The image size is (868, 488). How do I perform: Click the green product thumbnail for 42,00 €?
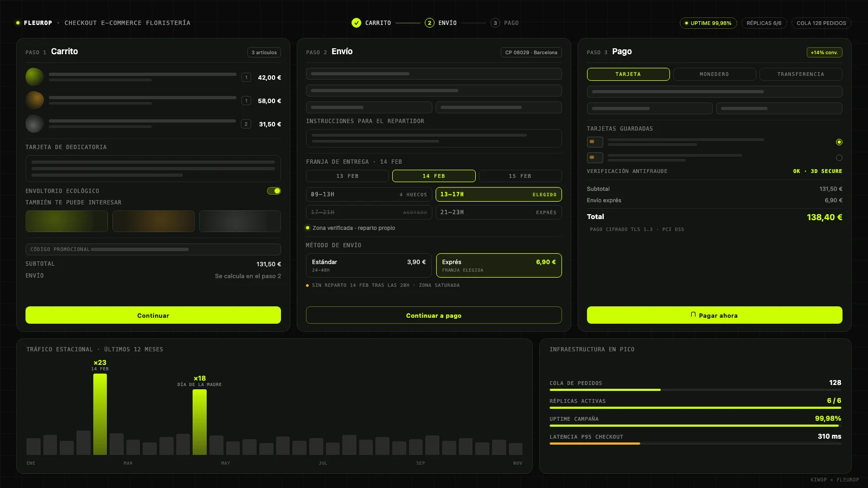coord(35,77)
